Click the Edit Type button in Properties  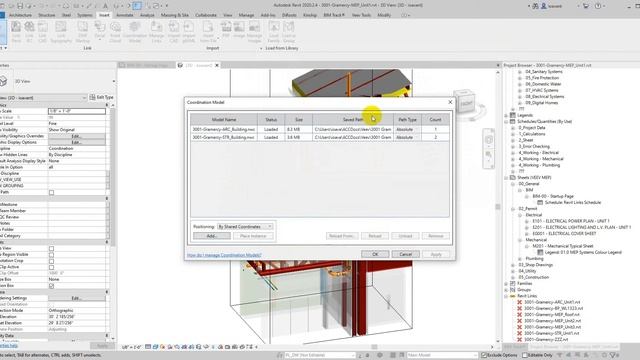pos(101,98)
